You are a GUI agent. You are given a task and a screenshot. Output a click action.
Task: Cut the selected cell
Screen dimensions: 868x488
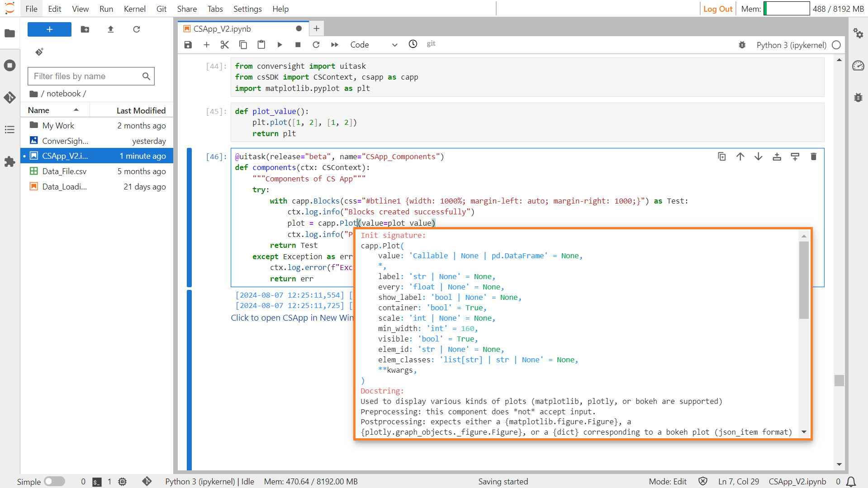tap(224, 44)
